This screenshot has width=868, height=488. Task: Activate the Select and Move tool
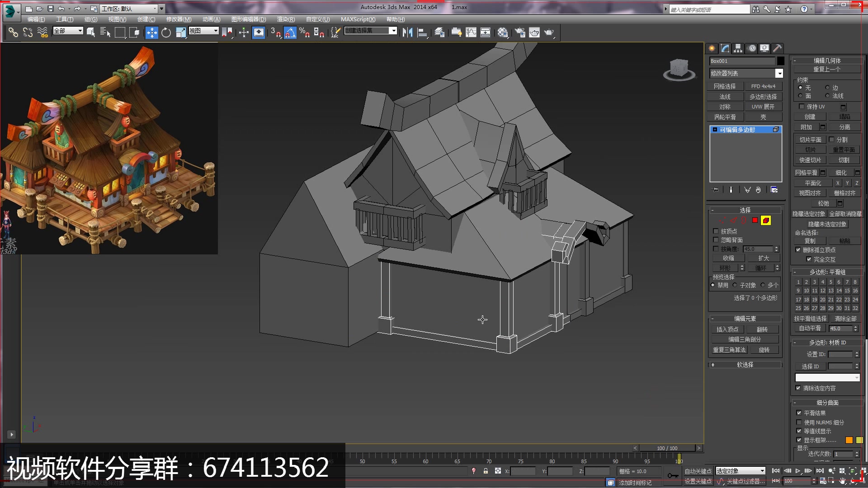(151, 32)
